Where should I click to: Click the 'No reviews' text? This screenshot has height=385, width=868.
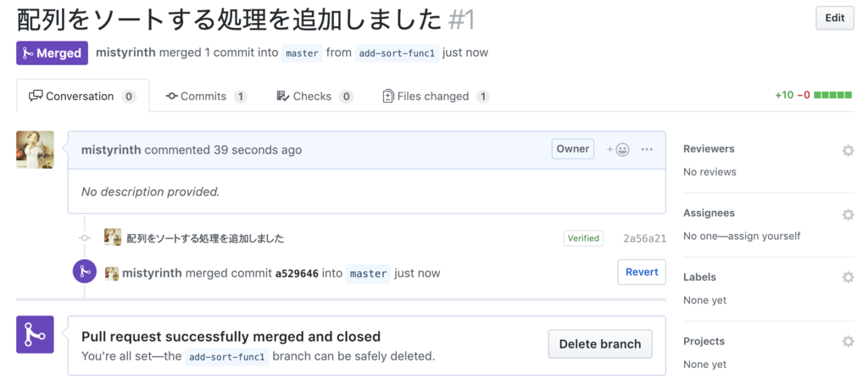[x=709, y=172]
